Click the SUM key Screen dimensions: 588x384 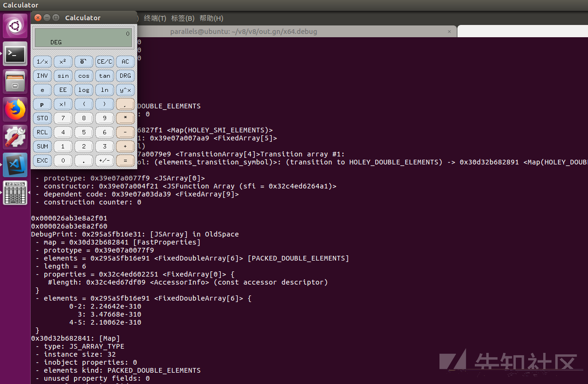pos(42,147)
